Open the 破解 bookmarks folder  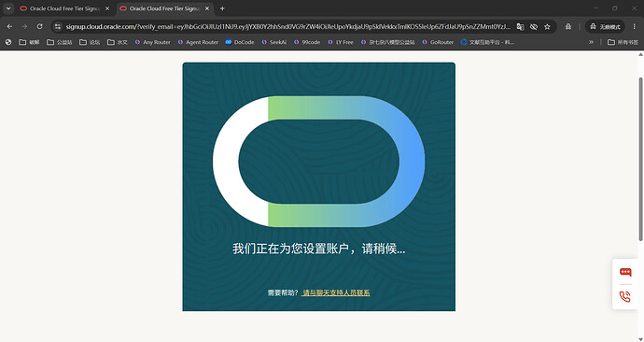tap(29, 42)
